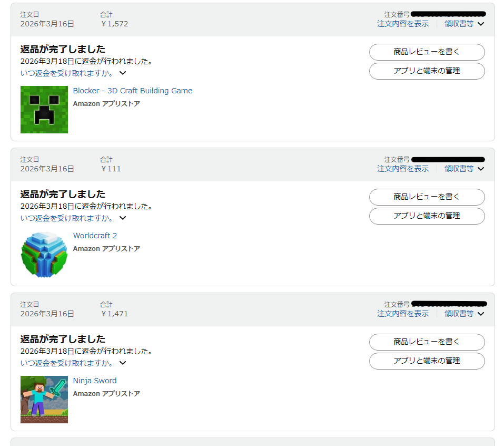The width and height of the screenshot is (504, 446).
Task: Click the Worldcraft 2 globe app icon
Action: (x=44, y=255)
